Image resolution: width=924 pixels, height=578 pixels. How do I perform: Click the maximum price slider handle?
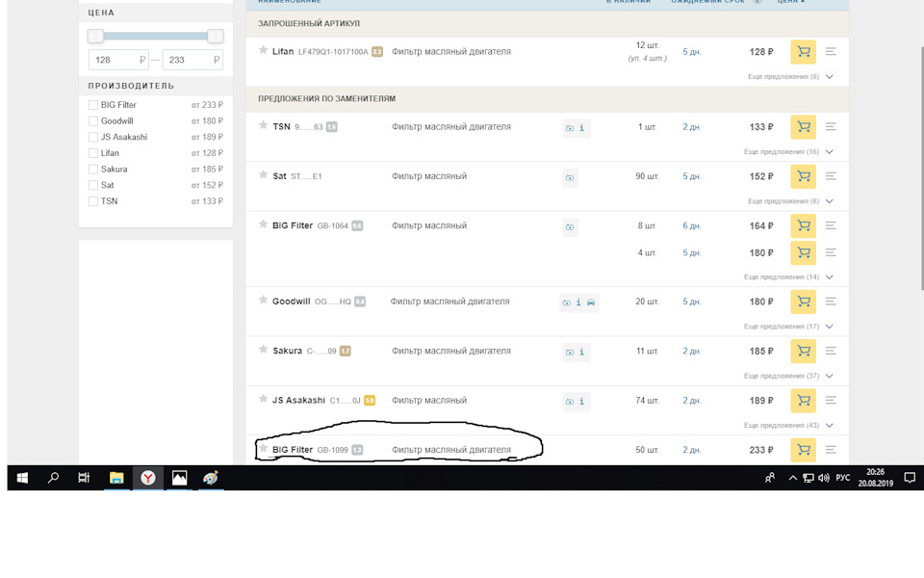(216, 36)
